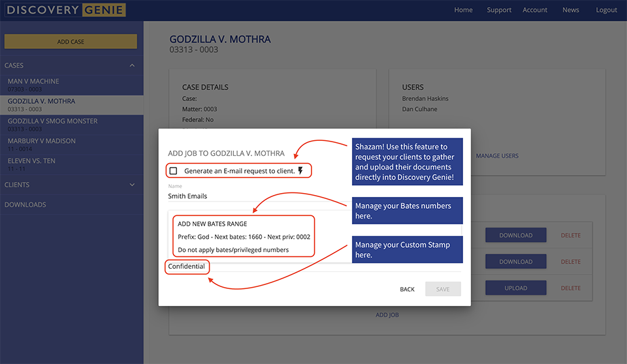
Task: Click the Save button in dialog
Action: tap(443, 289)
